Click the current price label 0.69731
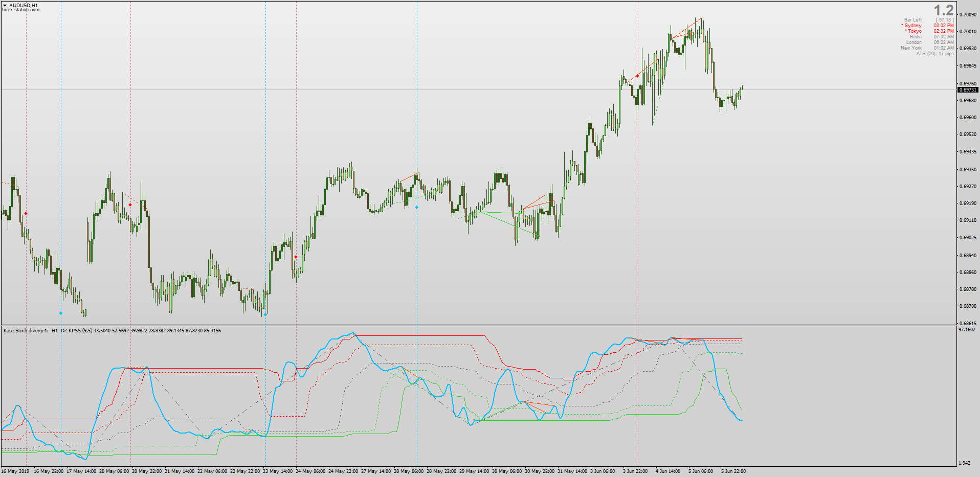The width and height of the screenshot is (980, 477). tap(967, 90)
